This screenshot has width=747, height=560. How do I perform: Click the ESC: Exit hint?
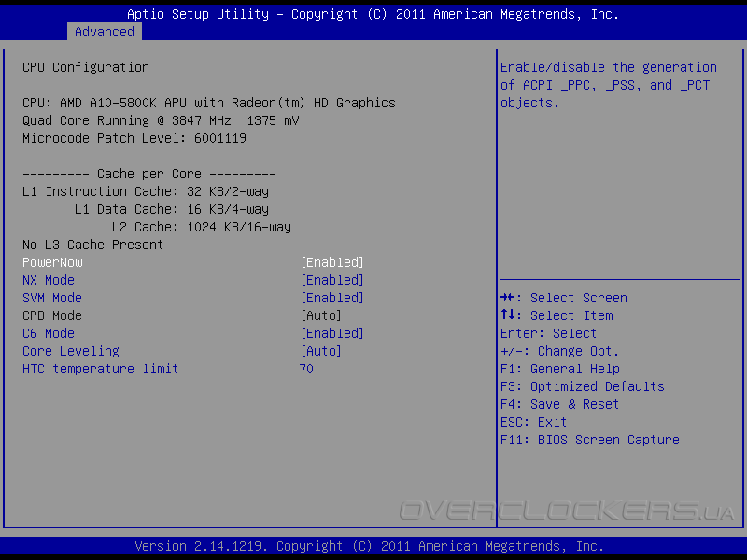click(x=533, y=423)
